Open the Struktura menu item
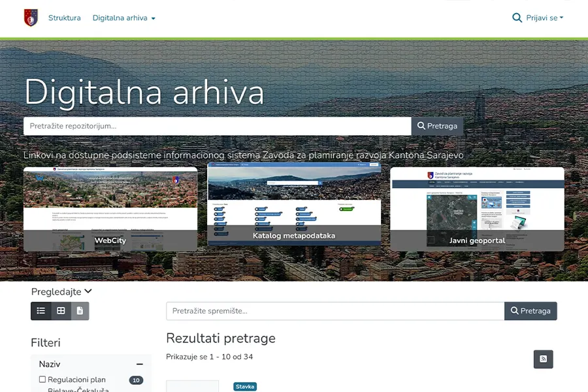This screenshot has height=392, width=588. click(x=65, y=18)
